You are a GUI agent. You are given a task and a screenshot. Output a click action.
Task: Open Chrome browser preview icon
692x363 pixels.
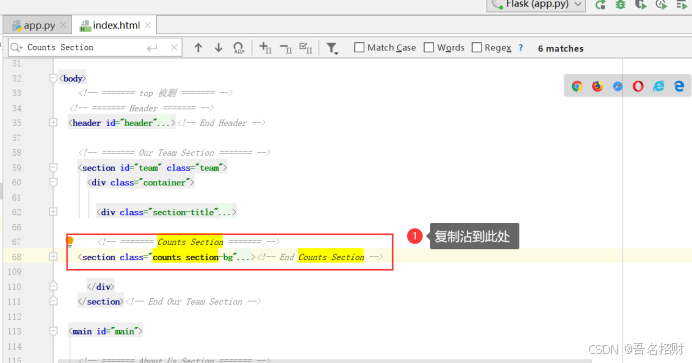[576, 86]
